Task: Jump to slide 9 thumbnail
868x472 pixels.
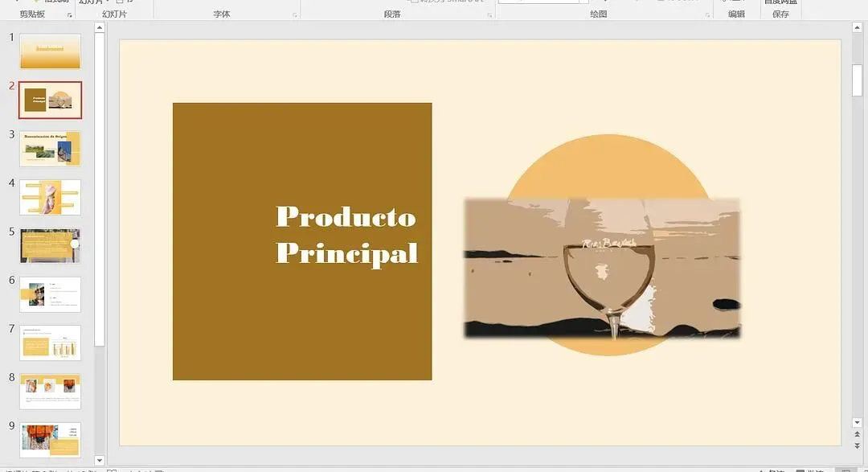Action: pos(51,440)
